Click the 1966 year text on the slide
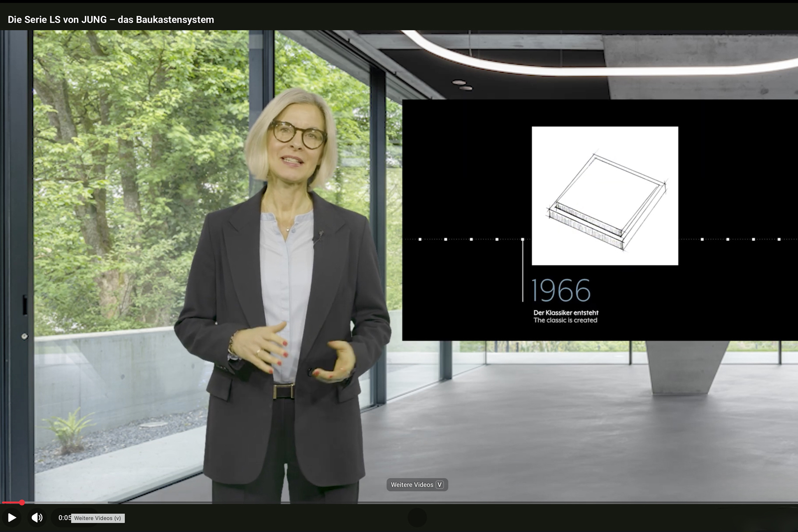The height and width of the screenshot is (532, 798). pyautogui.click(x=561, y=291)
